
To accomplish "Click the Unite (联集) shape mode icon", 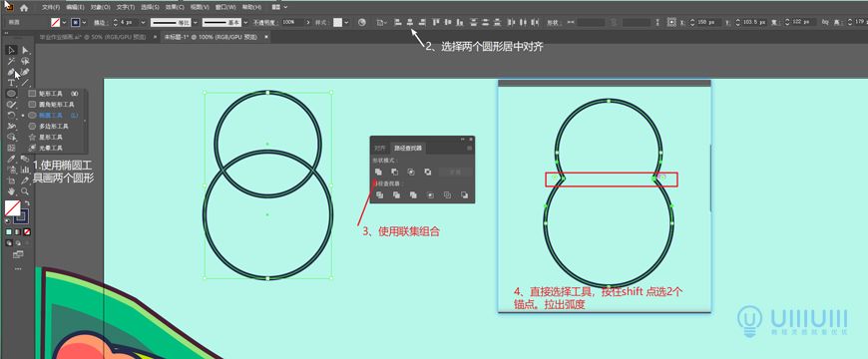I will (379, 173).
